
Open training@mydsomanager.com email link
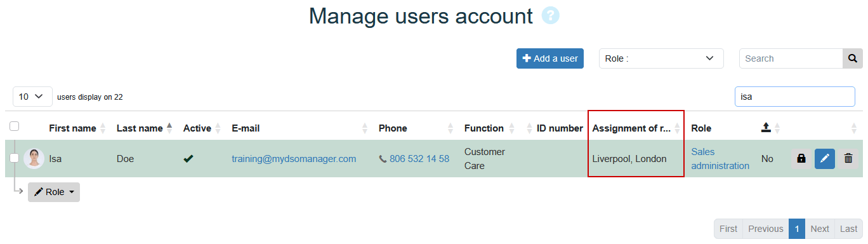pyautogui.click(x=294, y=159)
